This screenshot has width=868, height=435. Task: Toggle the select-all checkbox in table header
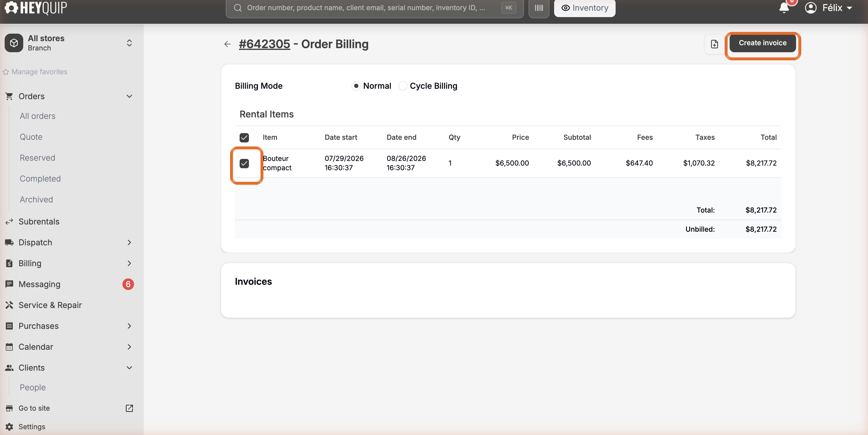point(244,137)
